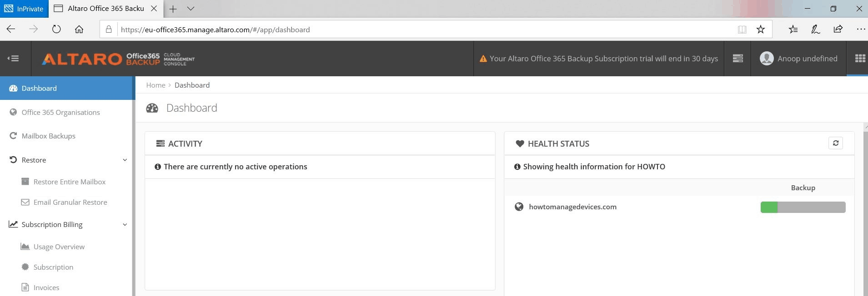868x296 pixels.
Task: Open browser settings and more menu
Action: [x=861, y=29]
